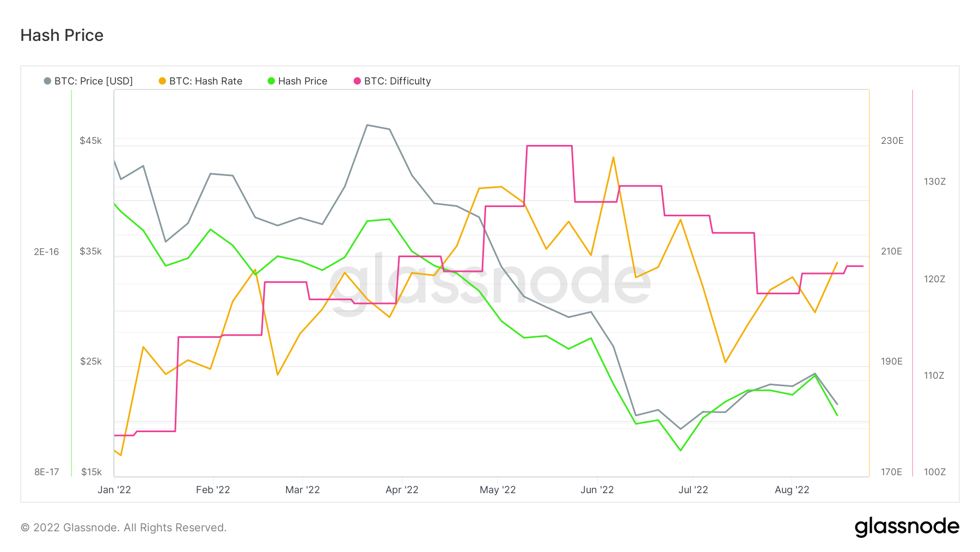
Task: Select the Aug '22 x-axis label
Action: coord(792,490)
